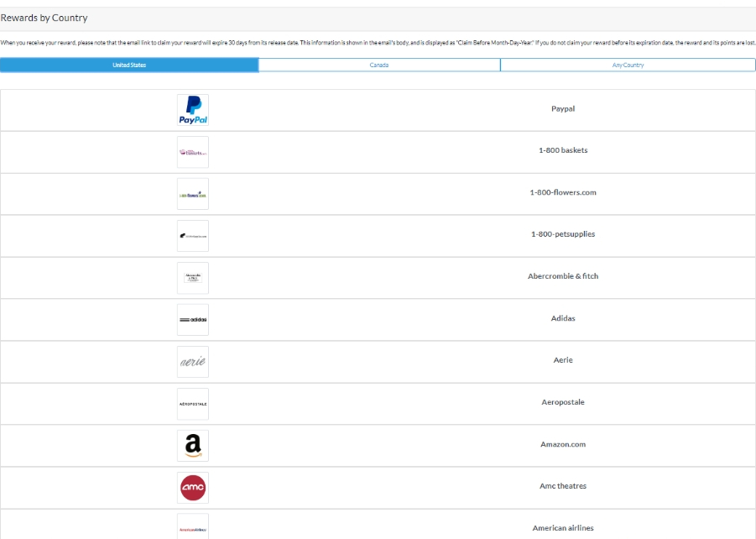The image size is (756, 539).
Task: Open the Any Country tab
Action: [x=628, y=65]
